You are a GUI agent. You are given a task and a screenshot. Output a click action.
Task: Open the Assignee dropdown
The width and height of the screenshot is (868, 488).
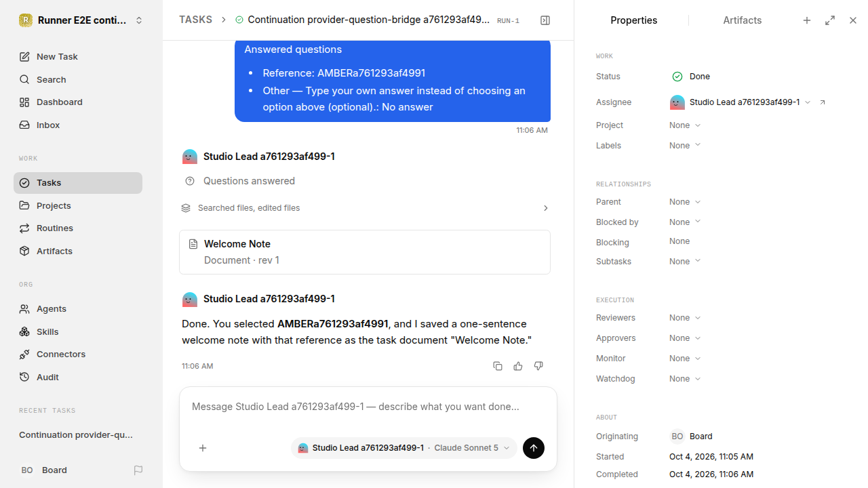click(741, 102)
